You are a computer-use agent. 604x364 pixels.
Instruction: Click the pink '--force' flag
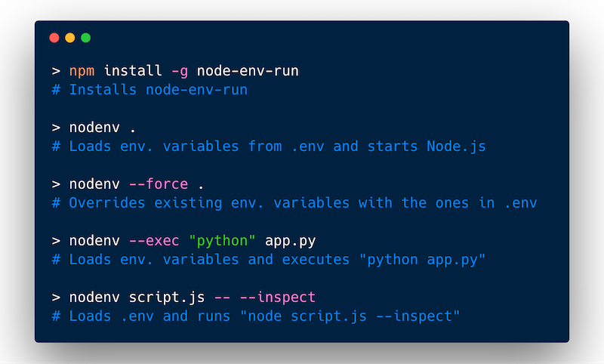pos(159,184)
